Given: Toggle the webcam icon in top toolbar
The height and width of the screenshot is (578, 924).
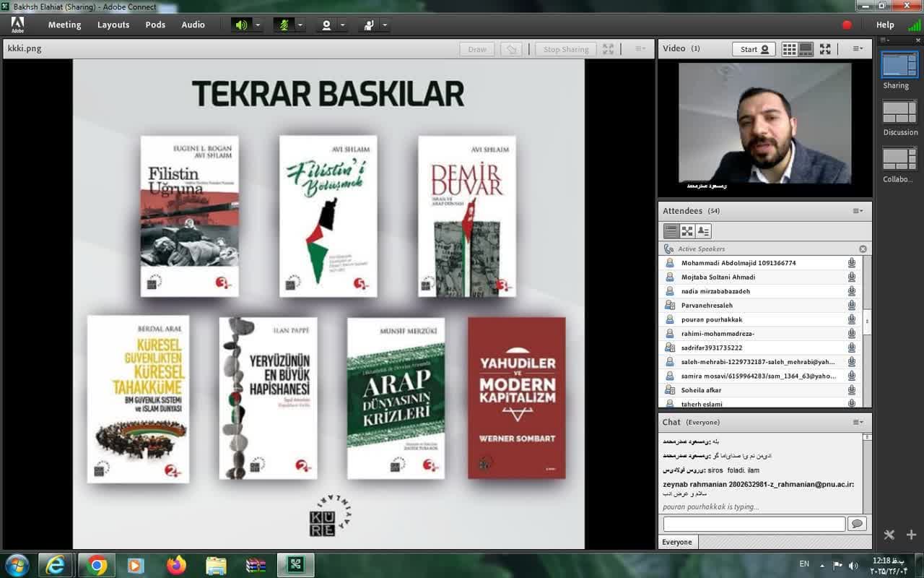Looking at the screenshot, I should [326, 25].
